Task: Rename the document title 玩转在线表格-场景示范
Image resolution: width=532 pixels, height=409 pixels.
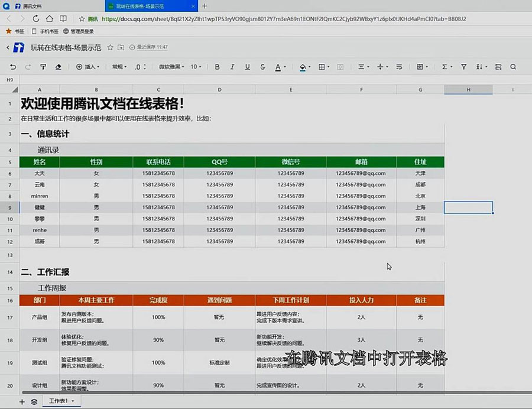Action: click(66, 47)
